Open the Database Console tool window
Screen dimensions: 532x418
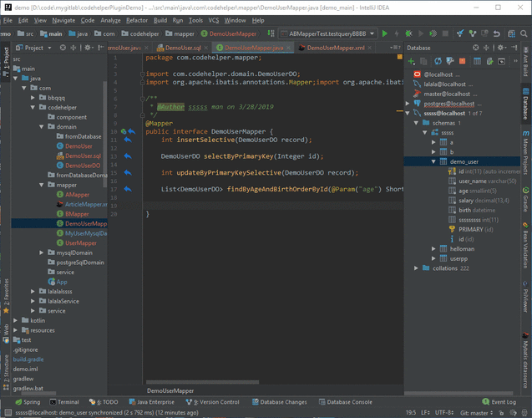click(346, 402)
